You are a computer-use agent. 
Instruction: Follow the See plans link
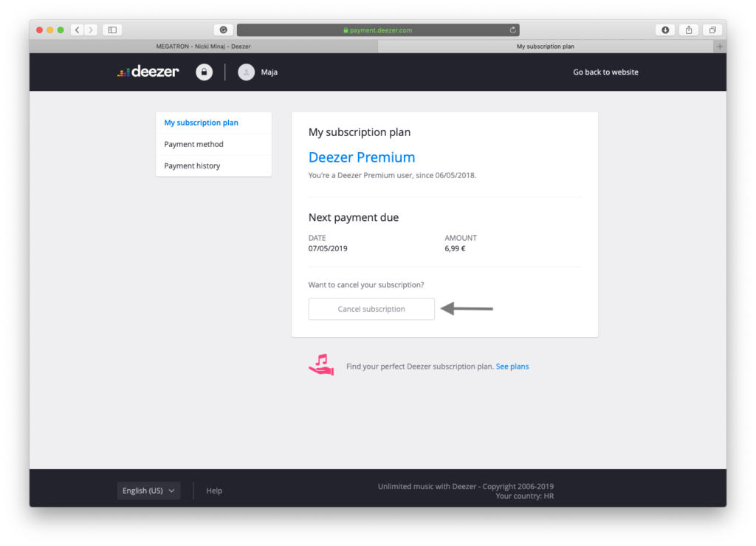click(x=512, y=366)
